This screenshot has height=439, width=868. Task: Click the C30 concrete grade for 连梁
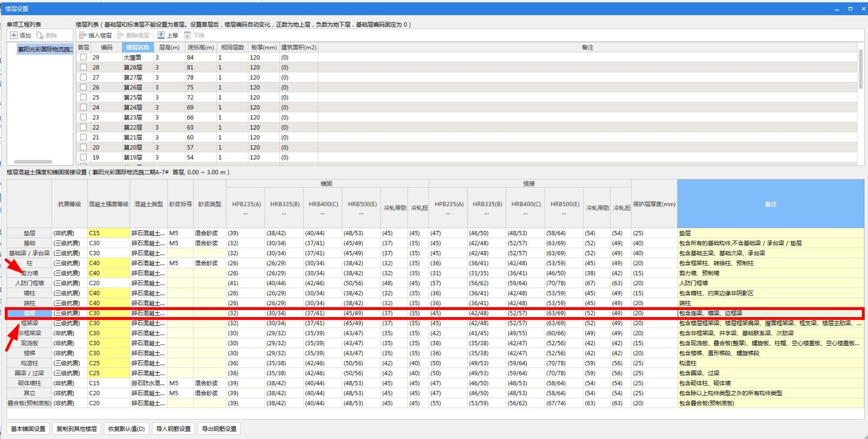[108, 313]
